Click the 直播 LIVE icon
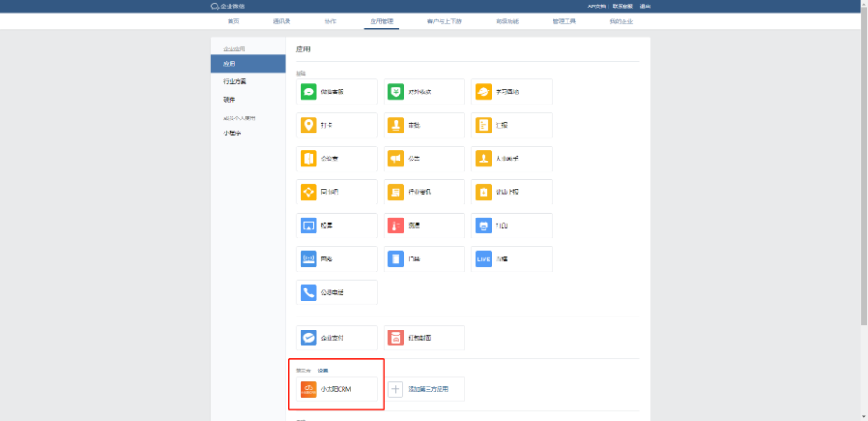 [x=483, y=259]
